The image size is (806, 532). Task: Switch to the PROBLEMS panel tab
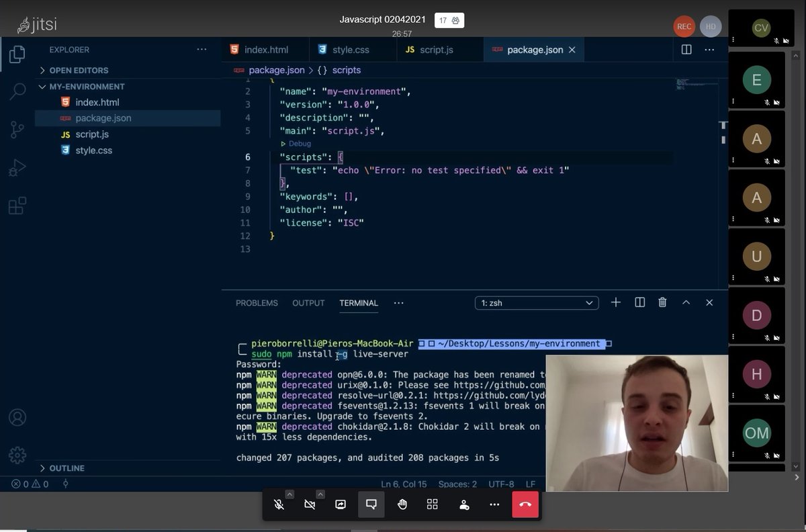257,303
